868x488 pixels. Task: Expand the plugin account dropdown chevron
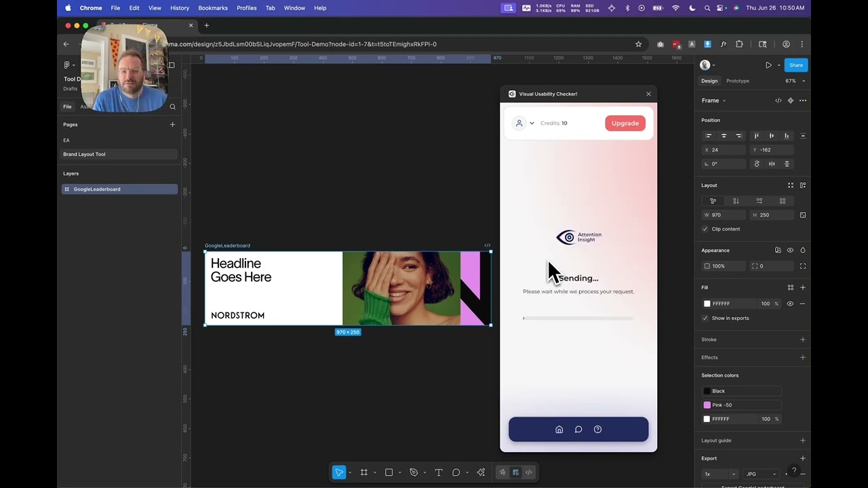coord(532,123)
